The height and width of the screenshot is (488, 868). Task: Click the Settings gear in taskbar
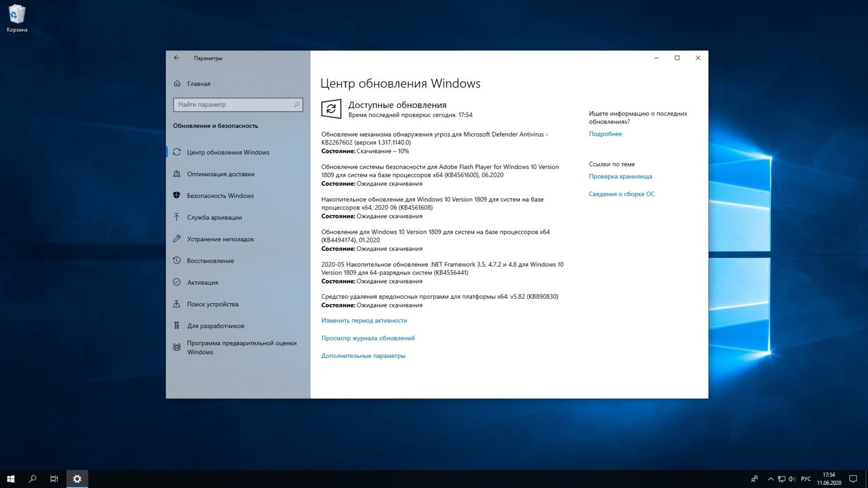click(x=77, y=479)
